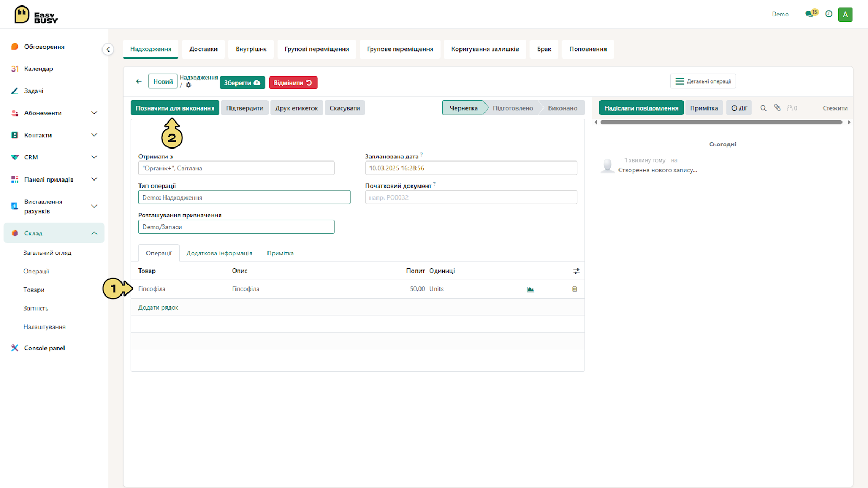Viewport: 868px width, 488px height.
Task: Select Примітка tab in form
Action: (x=280, y=253)
